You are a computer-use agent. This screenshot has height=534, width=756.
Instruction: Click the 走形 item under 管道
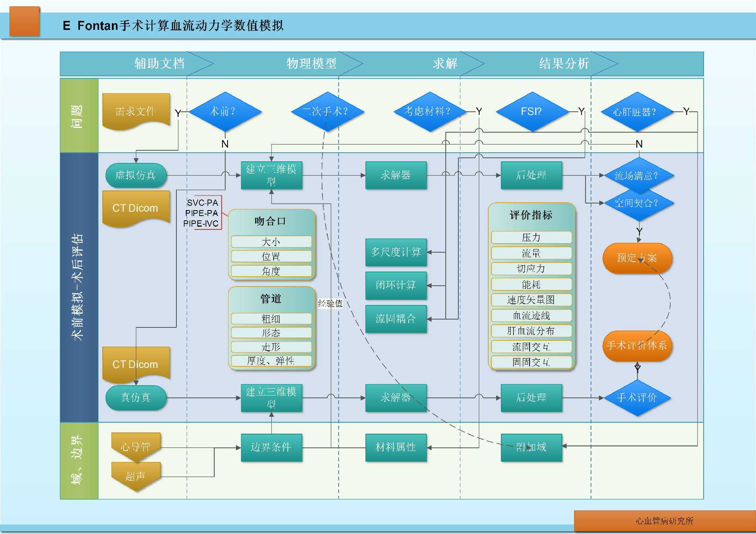271,347
